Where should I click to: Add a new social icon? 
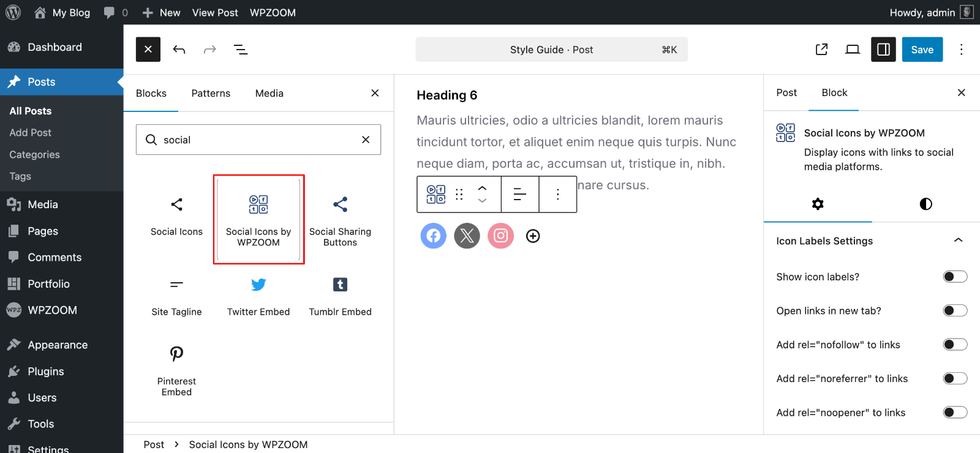point(533,236)
